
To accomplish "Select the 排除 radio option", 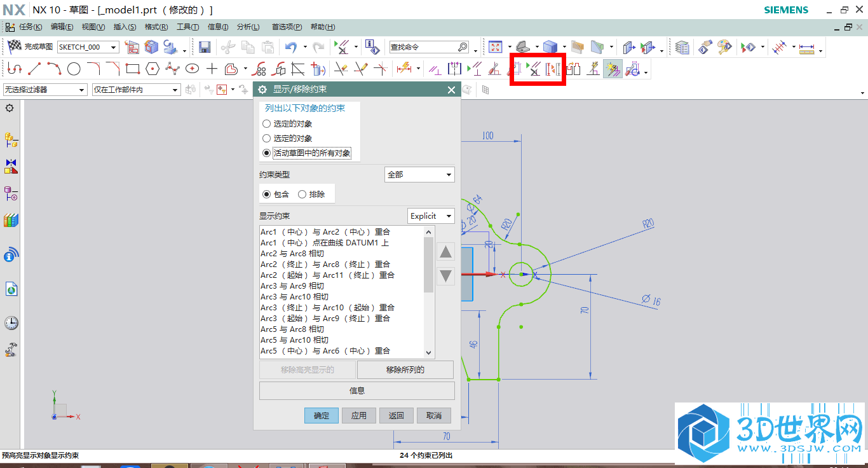I will click(302, 195).
